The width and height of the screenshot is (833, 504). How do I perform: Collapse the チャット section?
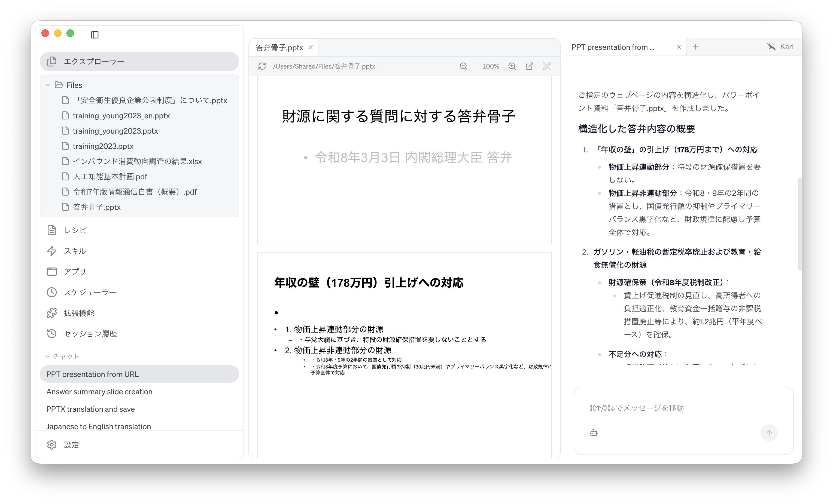coord(47,357)
